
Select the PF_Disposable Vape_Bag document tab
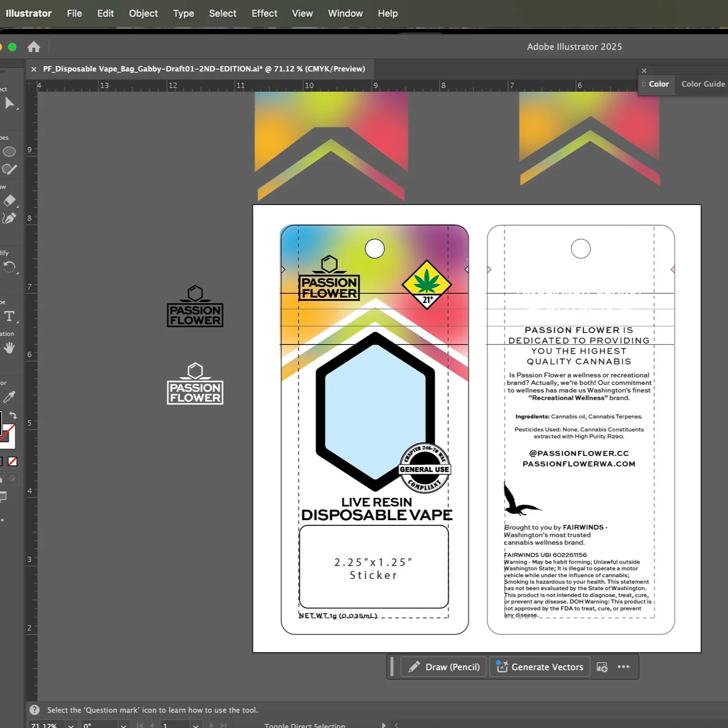[x=204, y=69]
